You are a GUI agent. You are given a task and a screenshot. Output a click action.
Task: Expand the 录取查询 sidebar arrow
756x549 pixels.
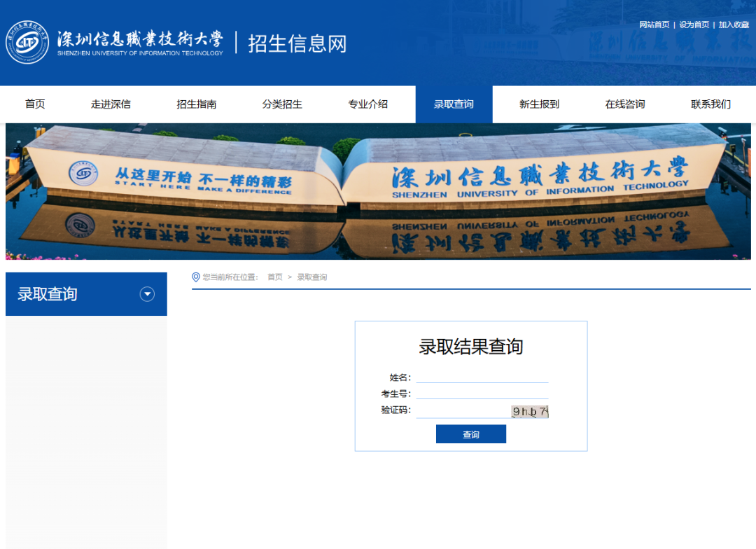[x=147, y=294]
